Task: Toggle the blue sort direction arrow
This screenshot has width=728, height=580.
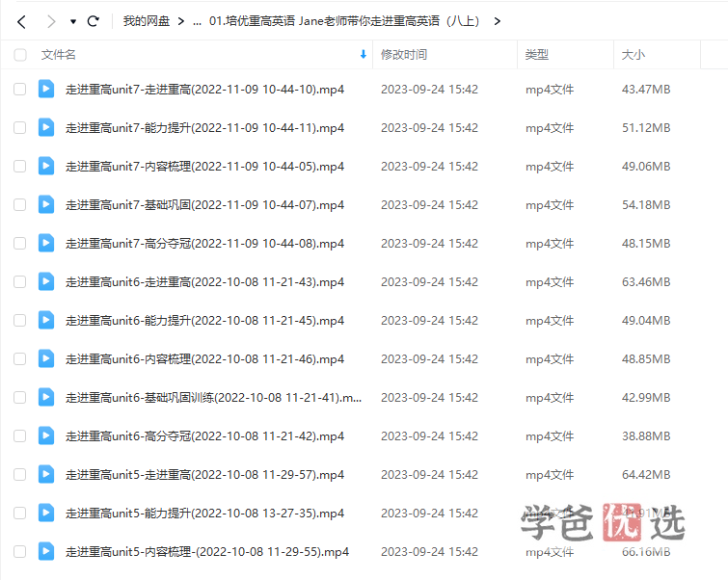Action: click(x=364, y=55)
